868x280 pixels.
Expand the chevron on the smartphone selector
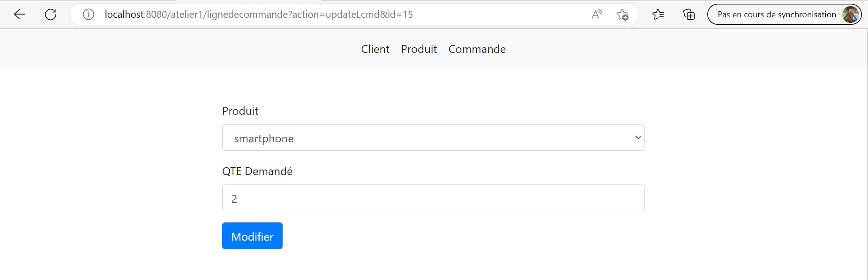click(638, 137)
